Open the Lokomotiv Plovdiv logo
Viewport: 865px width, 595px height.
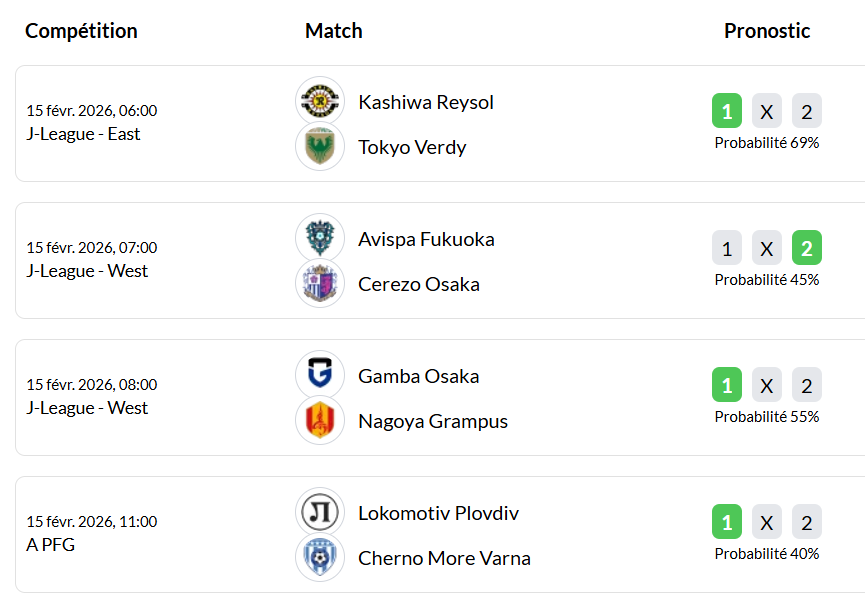pyautogui.click(x=320, y=512)
